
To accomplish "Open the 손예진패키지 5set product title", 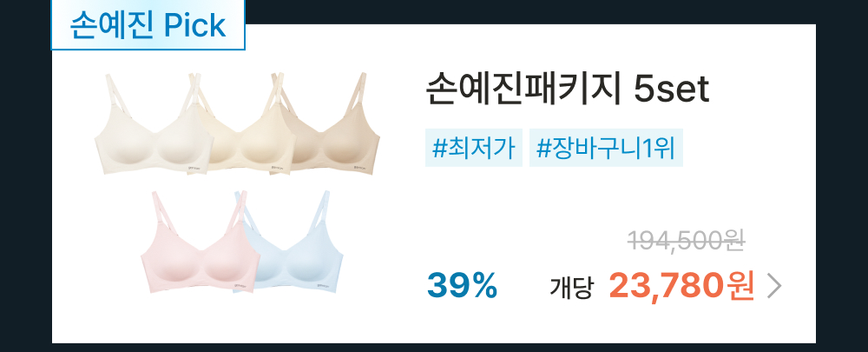I will point(568,90).
